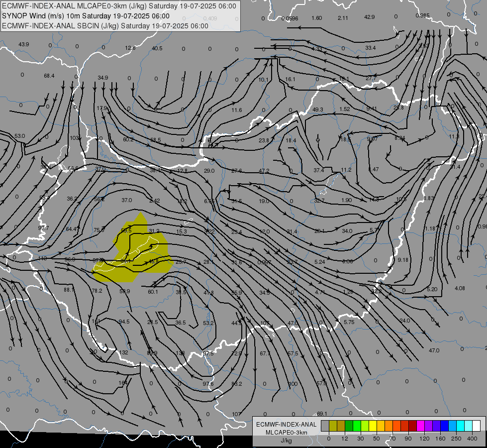Select the pure blue legend swatch
This screenshot has height=448, width=487.
click(444, 426)
